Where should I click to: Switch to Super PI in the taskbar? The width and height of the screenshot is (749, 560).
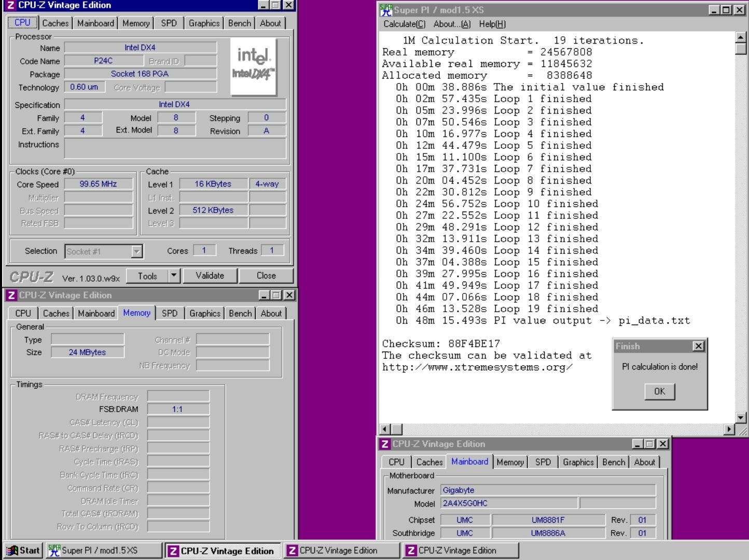click(104, 551)
